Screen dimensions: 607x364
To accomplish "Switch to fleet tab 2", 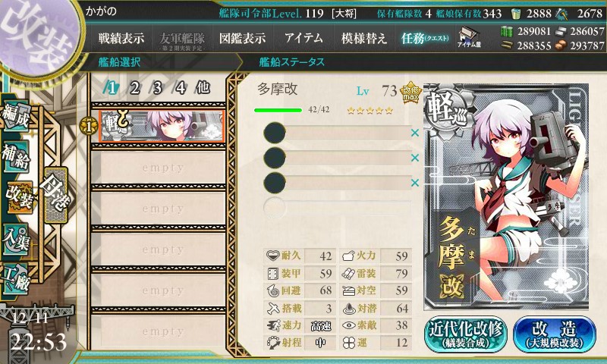I will click(134, 88).
